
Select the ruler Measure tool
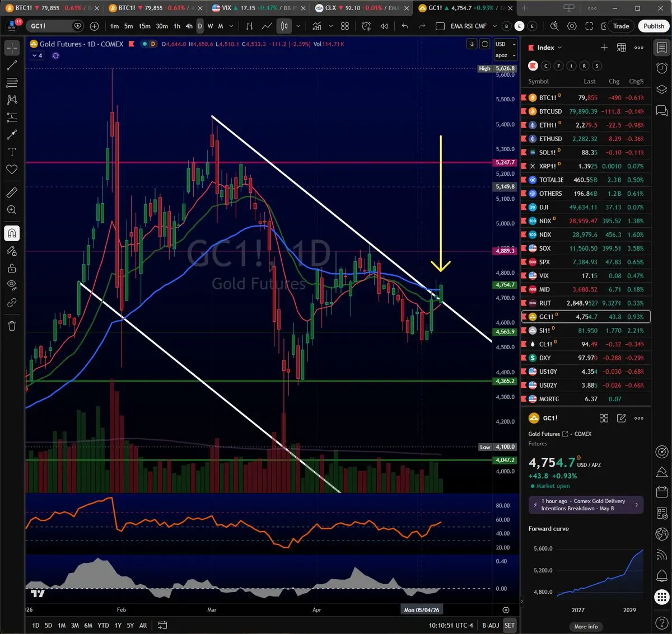point(12,192)
